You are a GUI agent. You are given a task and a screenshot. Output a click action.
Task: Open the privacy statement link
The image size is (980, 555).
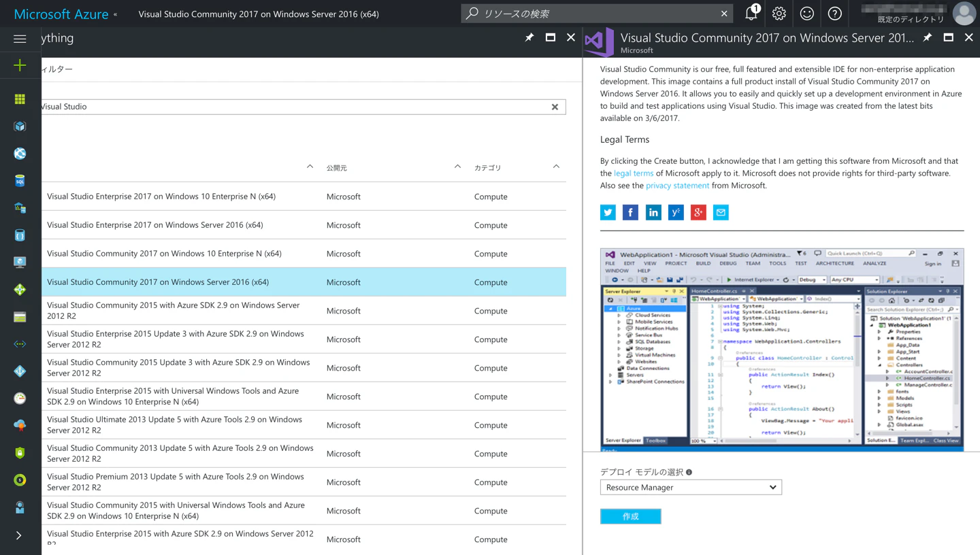tap(677, 186)
